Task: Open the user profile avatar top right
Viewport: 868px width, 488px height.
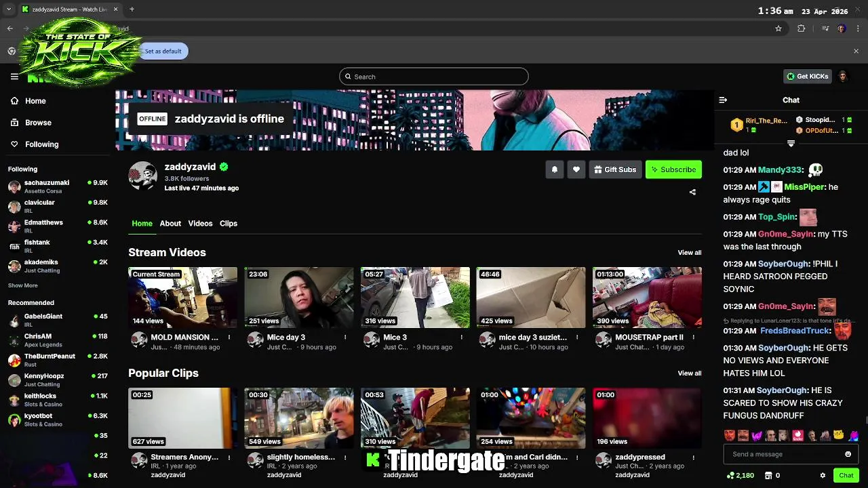Action: coord(843,77)
